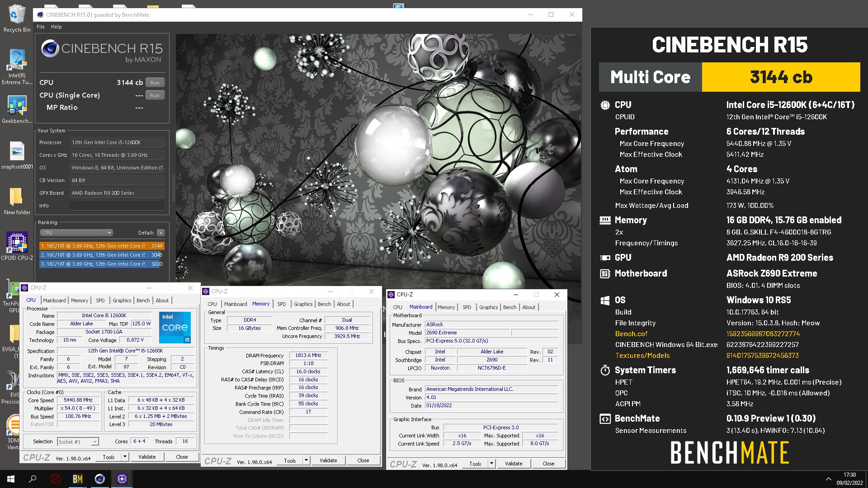
Task: Click Close button in CPU-Z Mainboard window
Action: tap(548, 464)
